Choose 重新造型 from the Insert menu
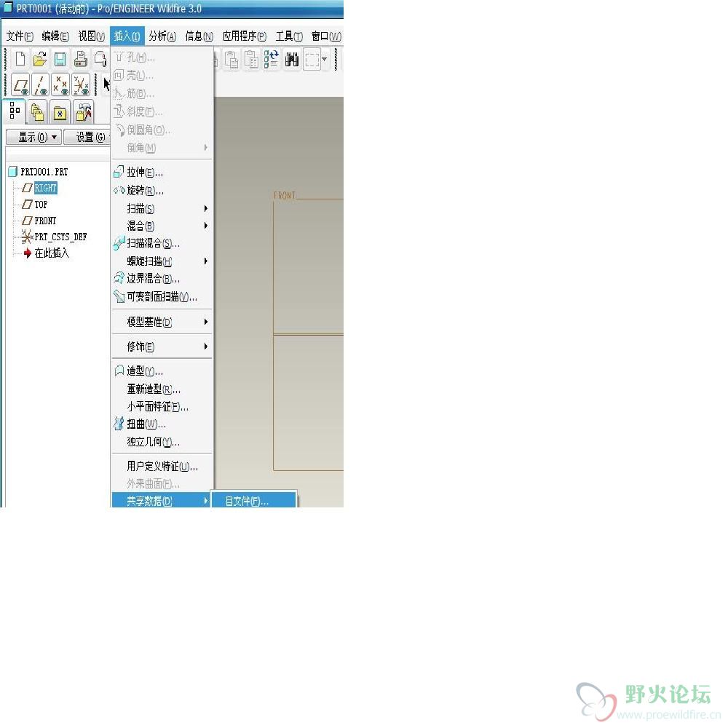Screen dimensions: 728x728 click(x=162, y=389)
